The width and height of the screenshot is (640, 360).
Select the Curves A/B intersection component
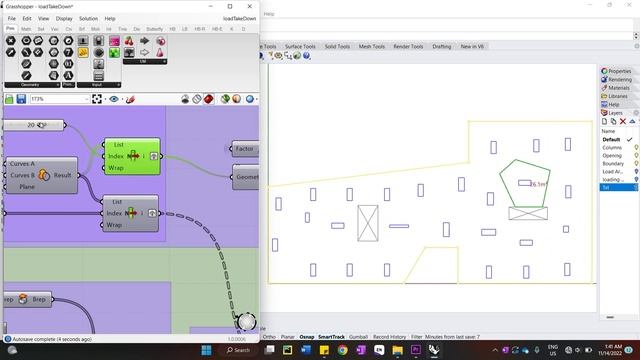[x=42, y=175]
